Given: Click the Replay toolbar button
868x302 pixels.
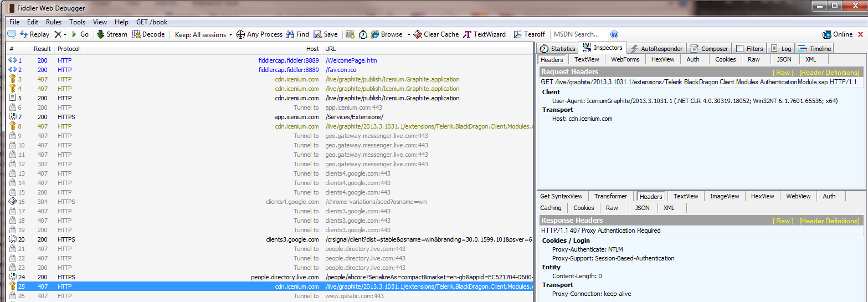Looking at the screenshot, I should pyautogui.click(x=34, y=34).
